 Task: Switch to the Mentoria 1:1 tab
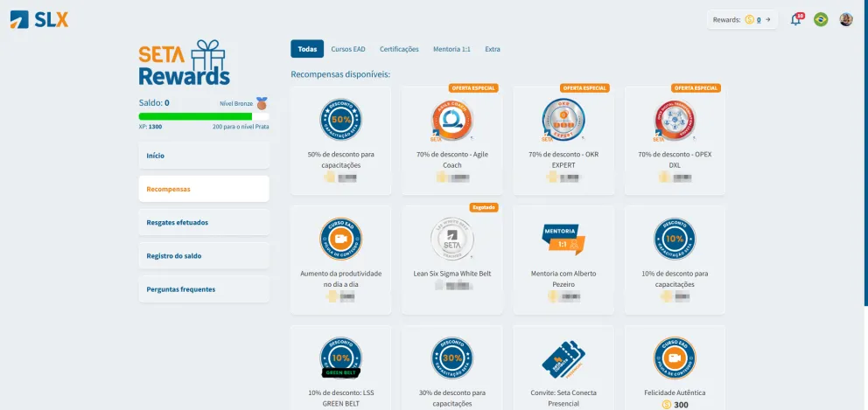[451, 49]
